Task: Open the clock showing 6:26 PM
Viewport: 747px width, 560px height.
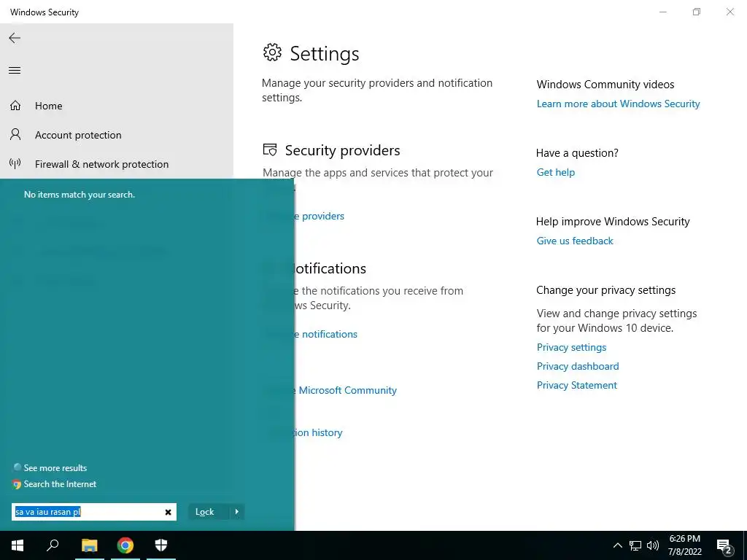Action: point(684,545)
